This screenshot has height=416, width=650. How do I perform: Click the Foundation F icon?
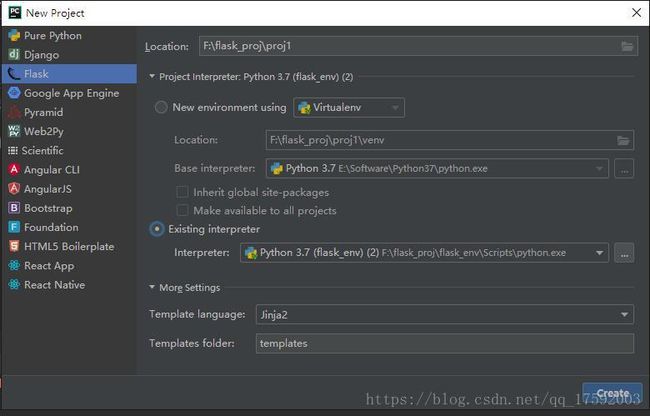pos(14,227)
